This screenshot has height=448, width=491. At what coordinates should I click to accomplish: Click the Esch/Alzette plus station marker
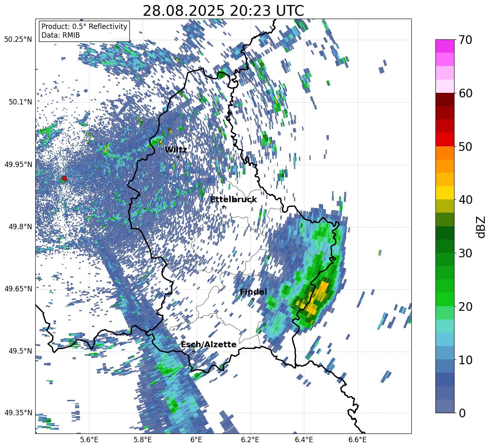[194, 351]
